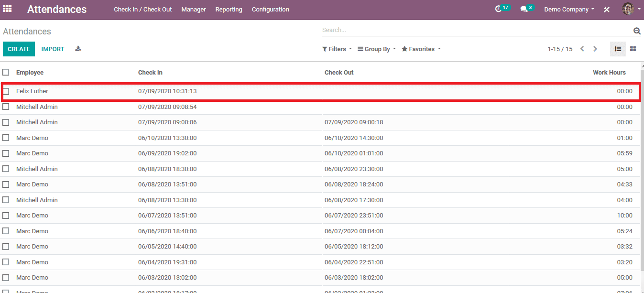Open the Manager menu
The image size is (644, 293).
click(194, 10)
